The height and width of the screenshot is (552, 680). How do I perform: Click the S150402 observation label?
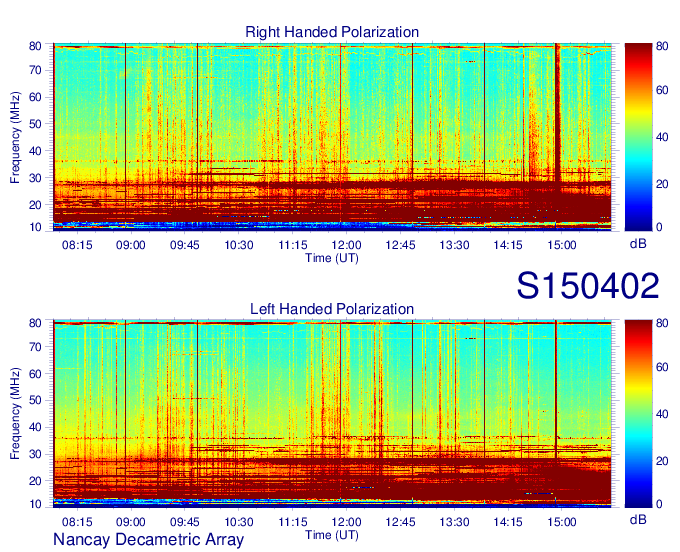(x=588, y=286)
